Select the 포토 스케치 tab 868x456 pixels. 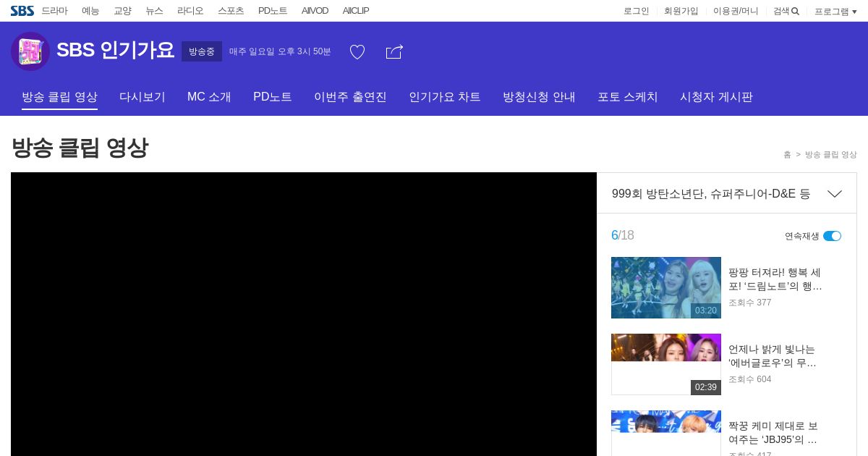pos(628,97)
